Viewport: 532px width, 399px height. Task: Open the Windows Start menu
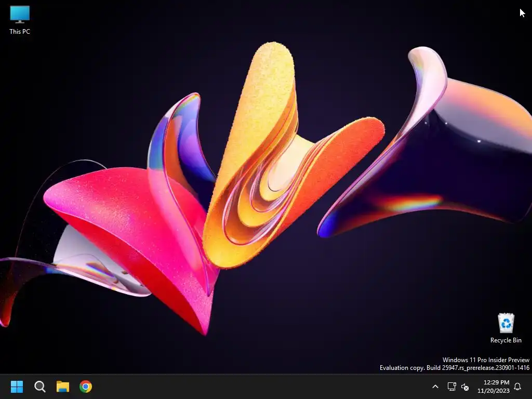[17, 387]
